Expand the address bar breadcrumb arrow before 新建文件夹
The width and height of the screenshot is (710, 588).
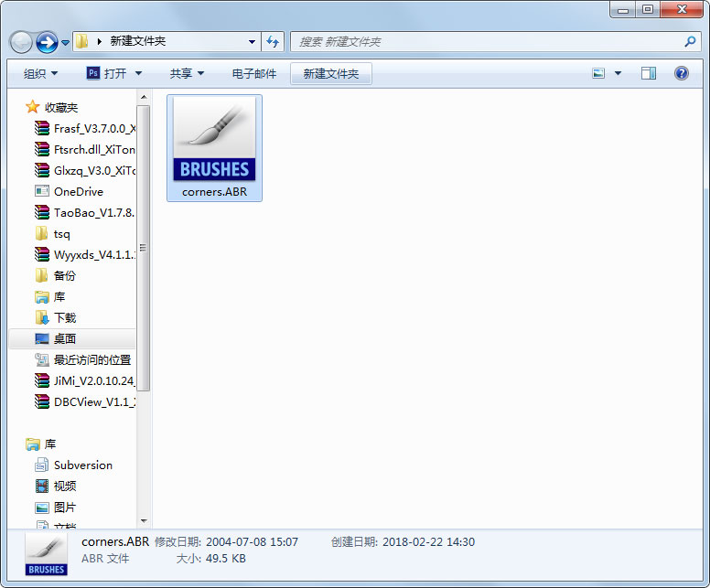click(x=99, y=42)
